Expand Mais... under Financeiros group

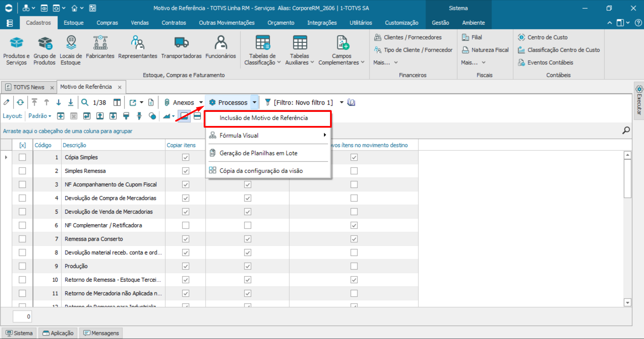(386, 62)
